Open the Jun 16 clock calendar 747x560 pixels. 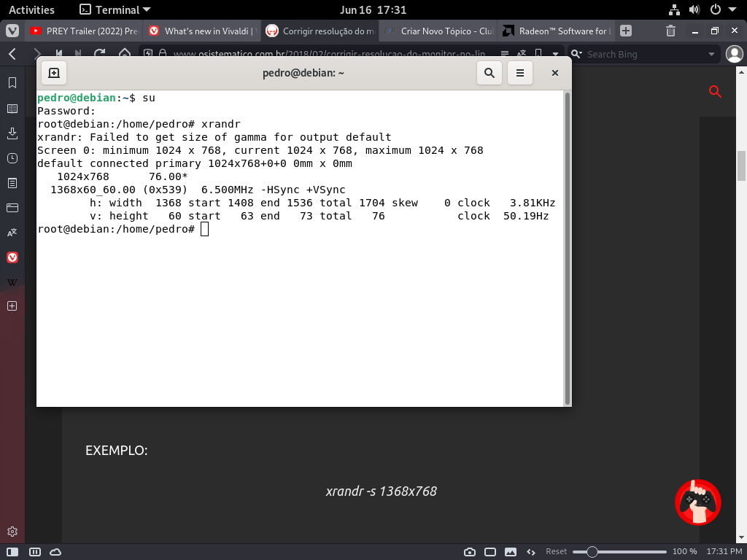tap(373, 9)
